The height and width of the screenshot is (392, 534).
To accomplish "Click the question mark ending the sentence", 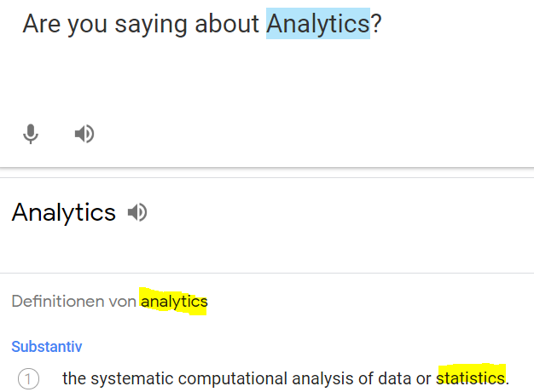I will (x=376, y=24).
